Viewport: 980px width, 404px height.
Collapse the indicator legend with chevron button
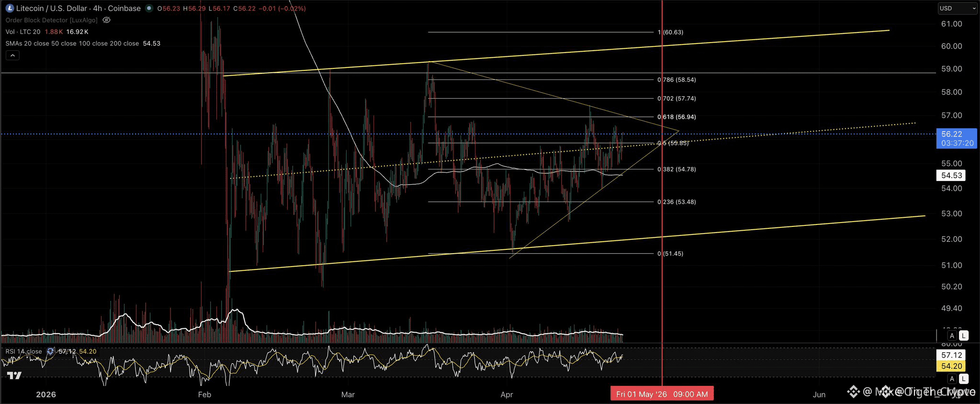pos(12,56)
